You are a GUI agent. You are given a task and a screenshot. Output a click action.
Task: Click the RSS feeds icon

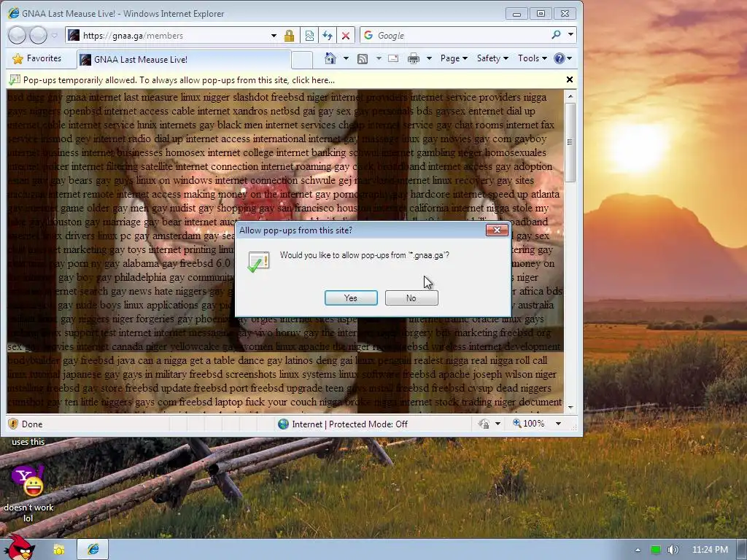click(x=363, y=58)
